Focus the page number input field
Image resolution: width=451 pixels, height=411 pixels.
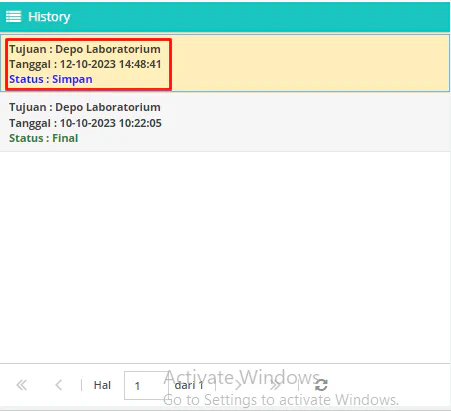pos(146,385)
